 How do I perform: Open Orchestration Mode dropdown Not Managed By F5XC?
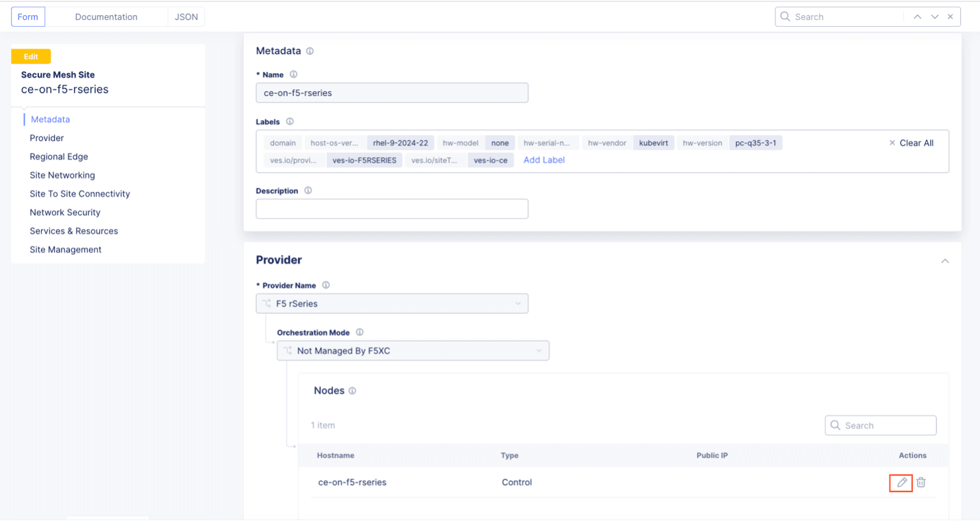pos(413,351)
